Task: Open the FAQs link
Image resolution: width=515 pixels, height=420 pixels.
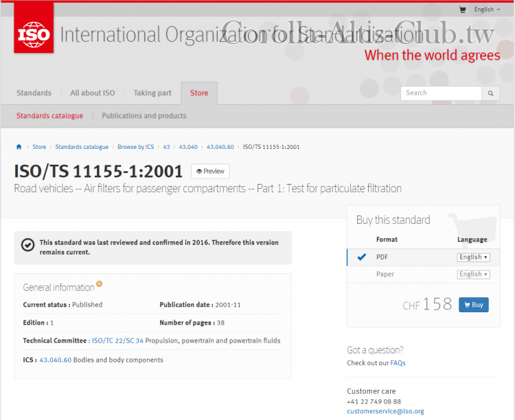Action: pyautogui.click(x=398, y=363)
